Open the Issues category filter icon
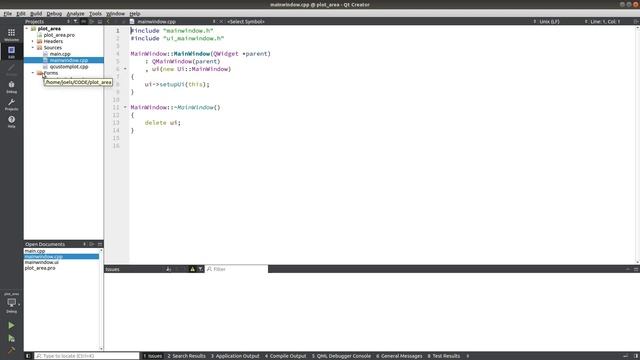640x360 pixels. pyautogui.click(x=200, y=269)
